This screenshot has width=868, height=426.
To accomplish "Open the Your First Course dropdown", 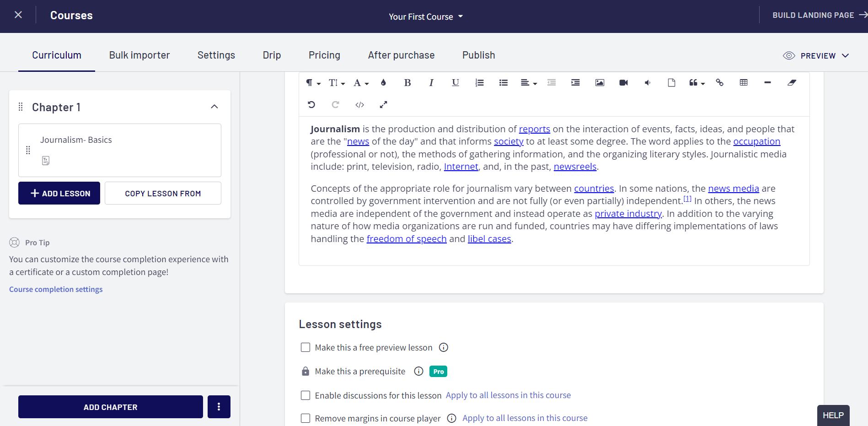I will [x=426, y=16].
